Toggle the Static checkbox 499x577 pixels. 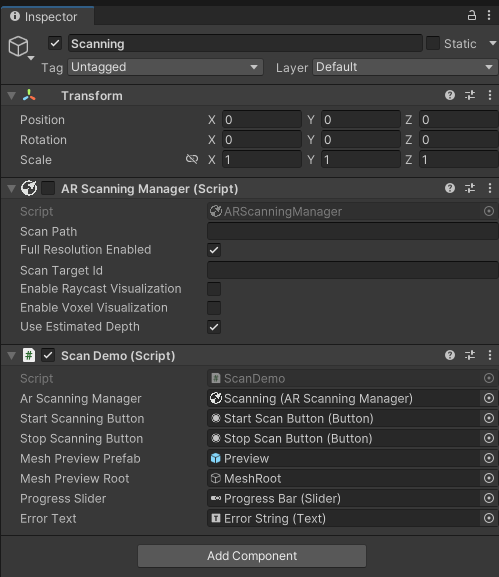[x=433, y=43]
